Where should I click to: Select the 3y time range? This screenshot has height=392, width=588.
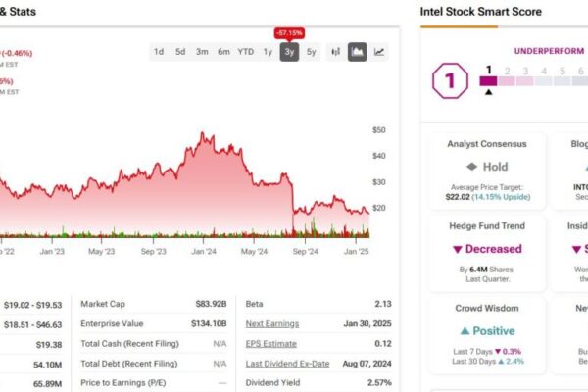pos(289,52)
